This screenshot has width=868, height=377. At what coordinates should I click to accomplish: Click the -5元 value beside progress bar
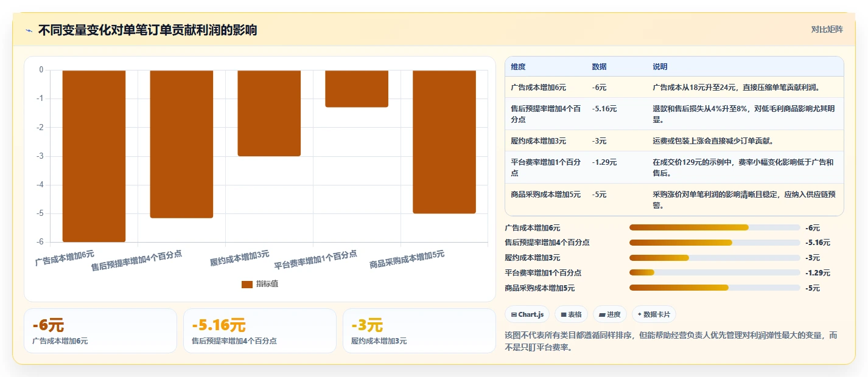click(812, 288)
